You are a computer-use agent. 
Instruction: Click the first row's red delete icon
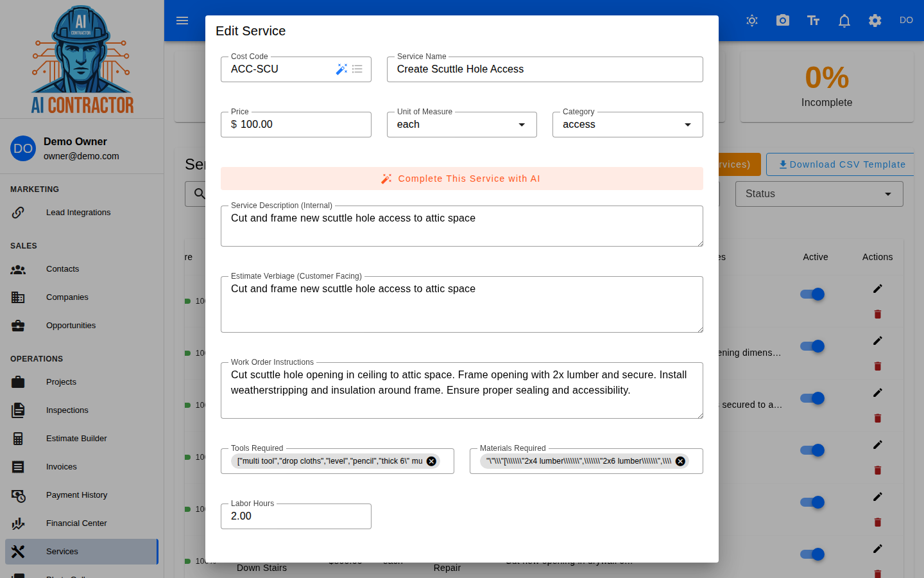tap(878, 314)
